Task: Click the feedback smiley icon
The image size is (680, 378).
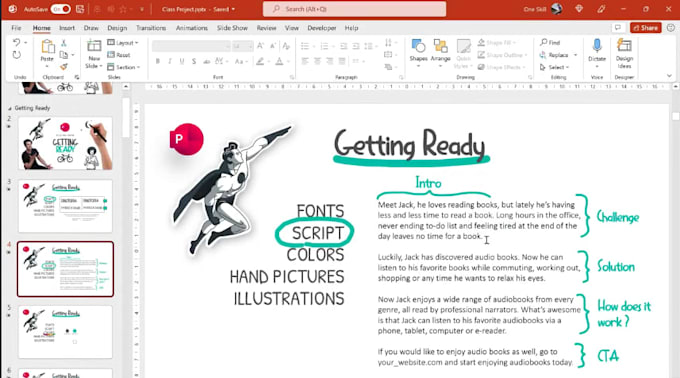Action: pyautogui.click(x=671, y=28)
